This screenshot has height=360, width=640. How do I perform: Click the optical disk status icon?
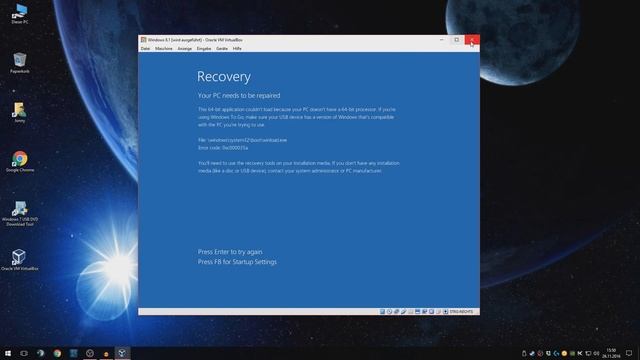(x=389, y=312)
